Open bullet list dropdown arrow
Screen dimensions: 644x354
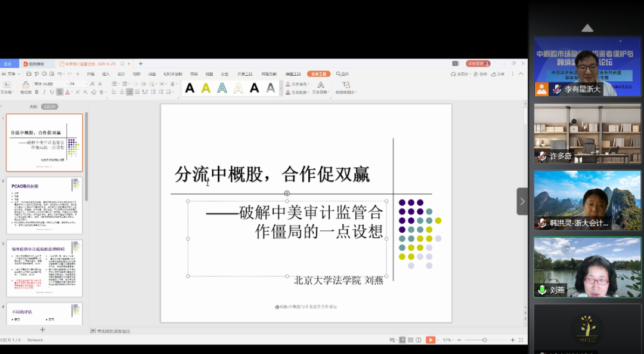coord(119,84)
